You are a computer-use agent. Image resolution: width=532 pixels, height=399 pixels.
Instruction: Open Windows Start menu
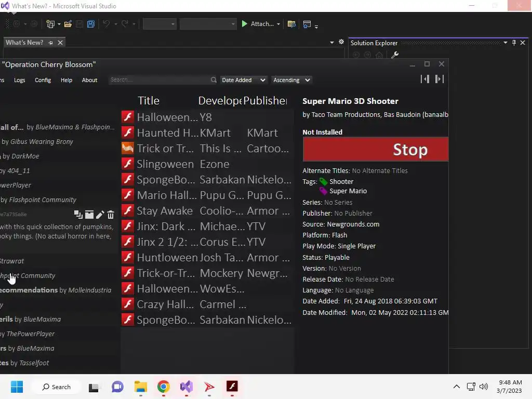click(x=17, y=387)
